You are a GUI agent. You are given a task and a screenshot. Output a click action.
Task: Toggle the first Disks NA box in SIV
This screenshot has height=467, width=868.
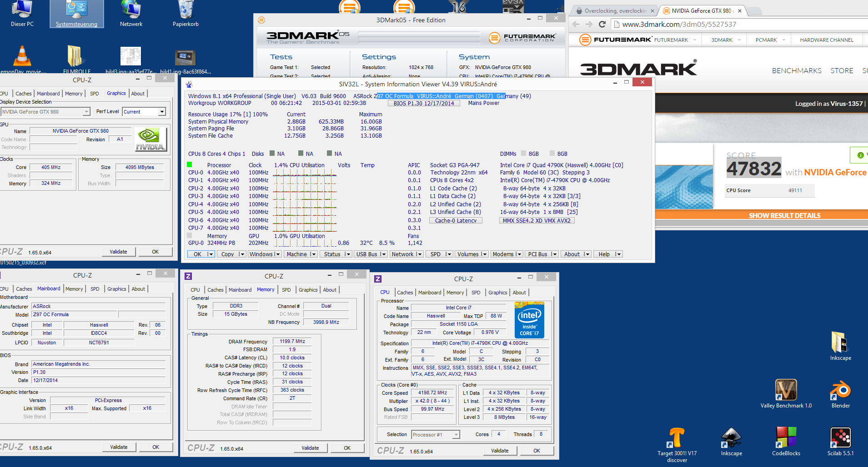[x=272, y=153]
